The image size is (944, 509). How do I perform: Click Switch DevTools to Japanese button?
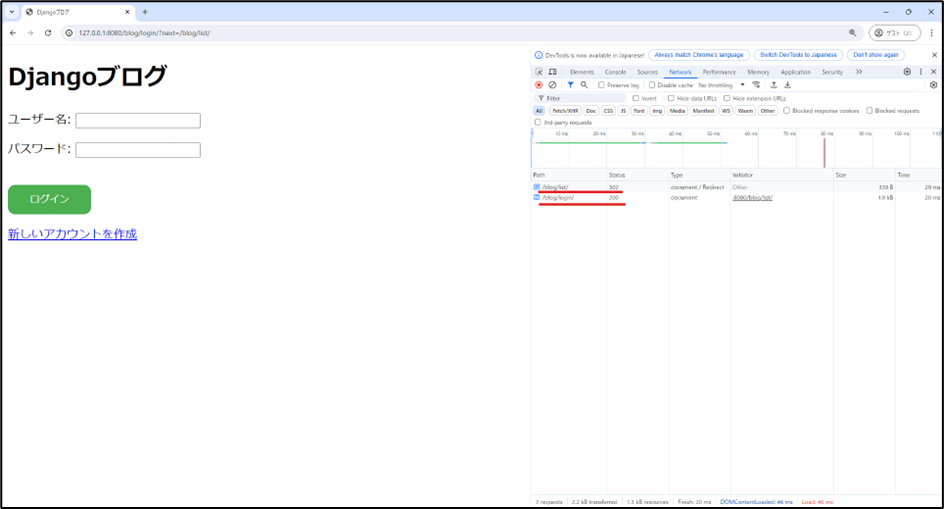pos(798,55)
